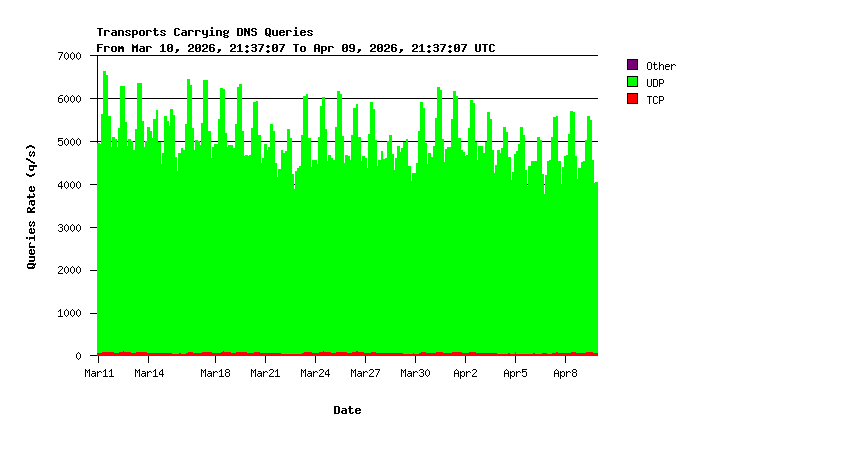This screenshot has height=450, width=850.
Task: Click the 3000 y-axis value
Action: [x=69, y=228]
